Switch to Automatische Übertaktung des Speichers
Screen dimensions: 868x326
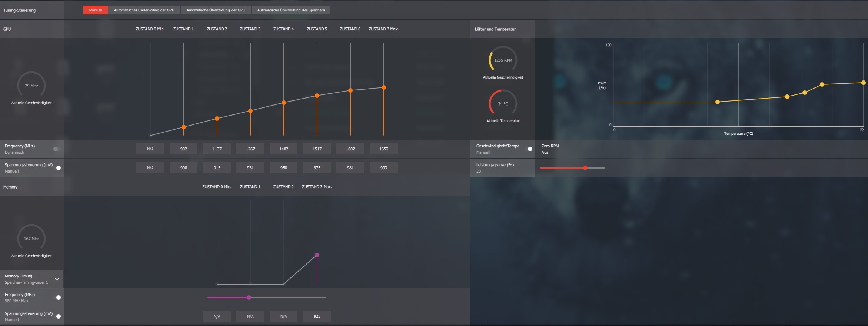tap(291, 10)
